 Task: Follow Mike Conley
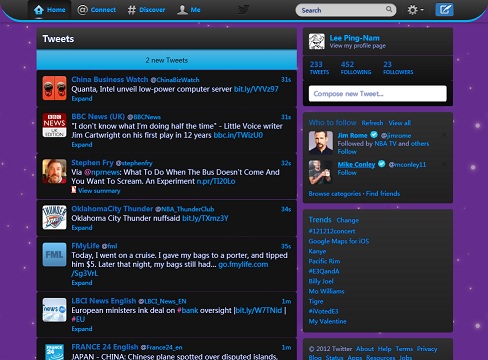347,173
